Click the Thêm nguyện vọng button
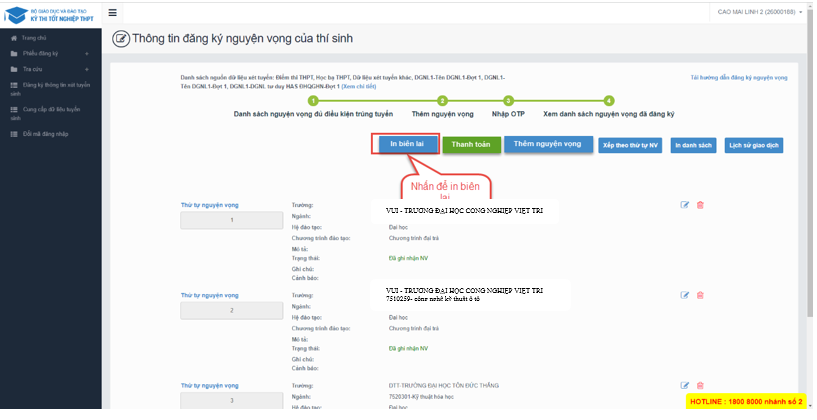This screenshot has height=420, width=817. [x=546, y=144]
